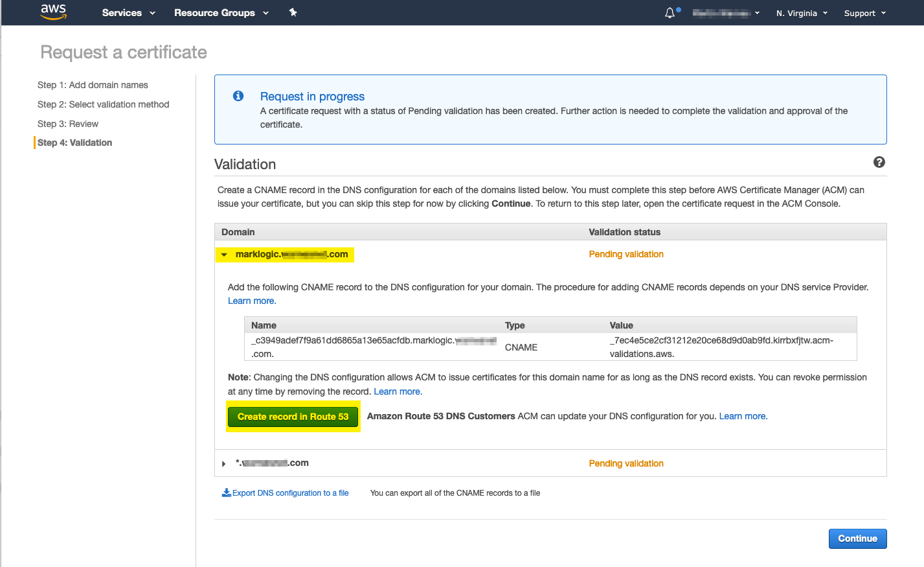Click Create record in Route 53 button
924x567 pixels.
(293, 417)
